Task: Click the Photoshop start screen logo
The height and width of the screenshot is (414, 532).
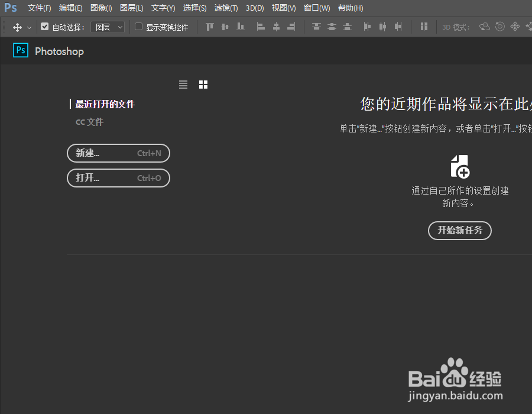Action: (21, 50)
